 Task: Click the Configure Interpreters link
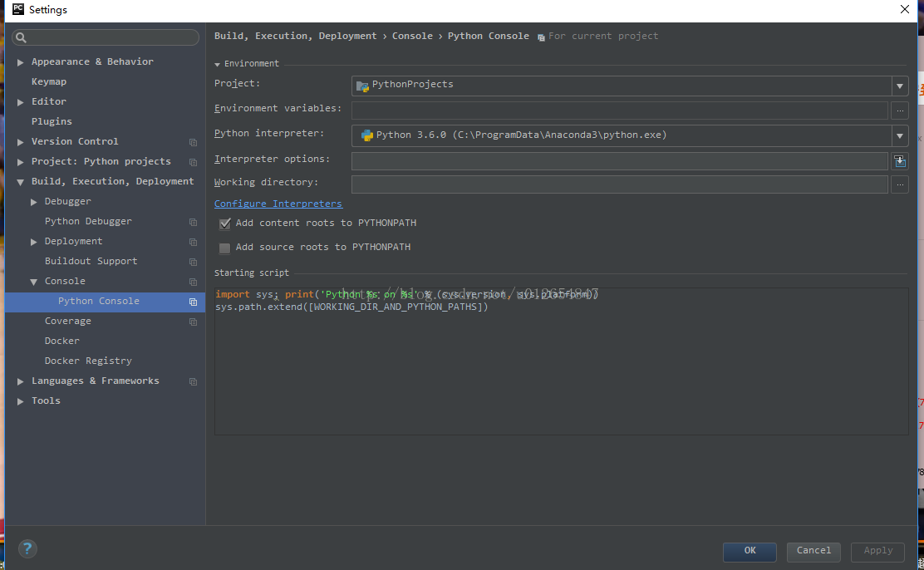point(278,204)
